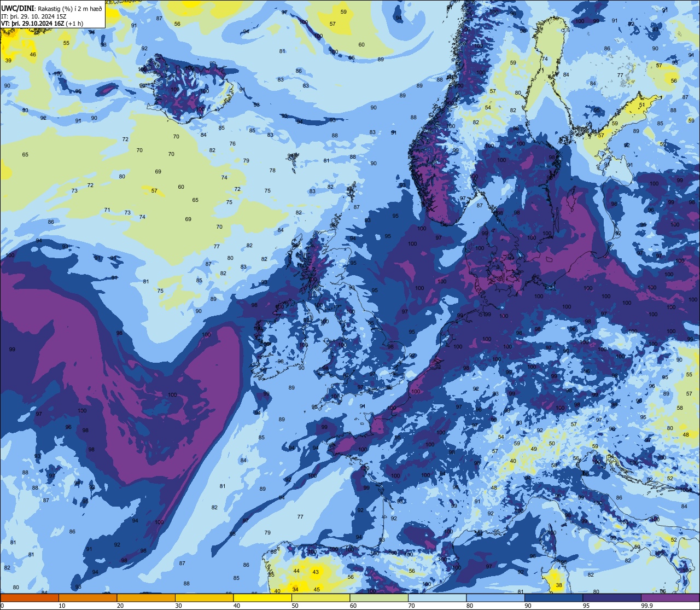700x610 pixels.
Task: Click the 'IT: þri. 29. 10. 2024 15Z' line
Action: pos(34,16)
